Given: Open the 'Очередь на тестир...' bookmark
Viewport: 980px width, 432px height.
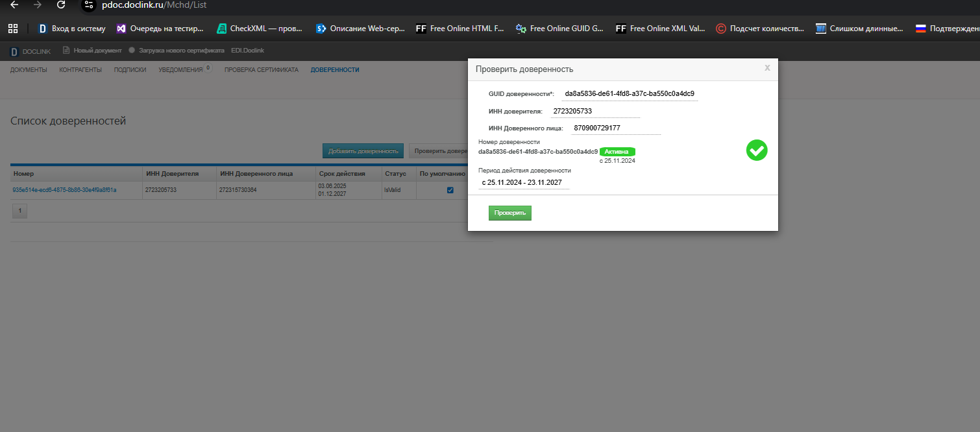Looking at the screenshot, I should coord(160,29).
